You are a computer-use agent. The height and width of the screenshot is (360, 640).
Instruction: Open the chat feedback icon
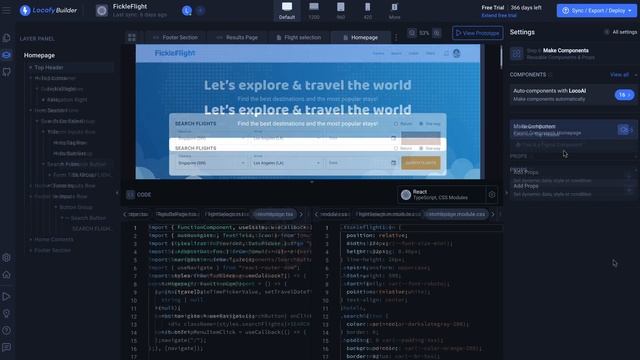pyautogui.click(x=7, y=347)
